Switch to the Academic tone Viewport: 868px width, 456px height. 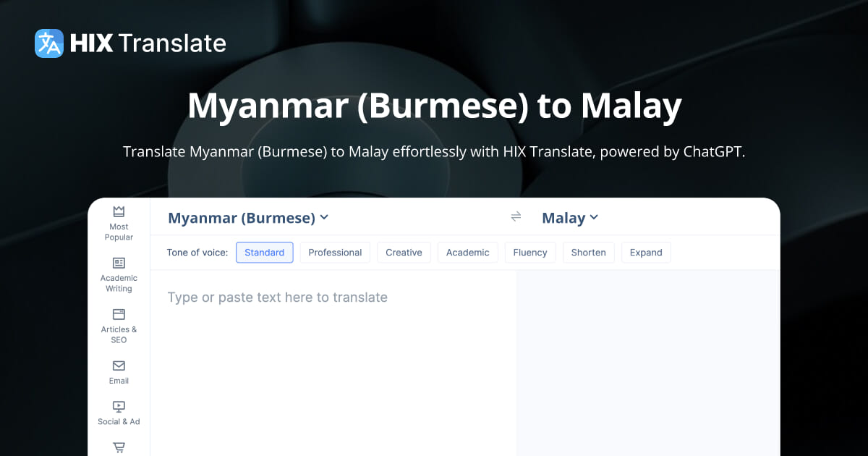pos(467,252)
